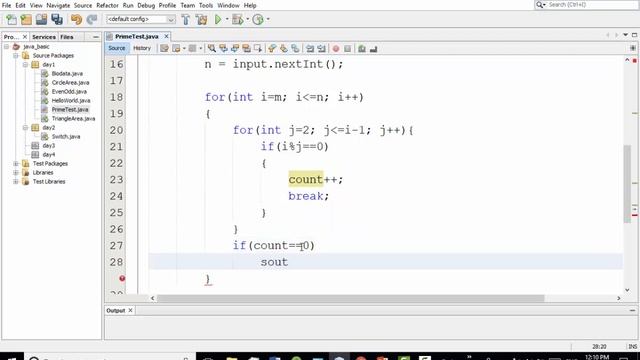Open the Run Project dropdown arrow

point(227,19)
